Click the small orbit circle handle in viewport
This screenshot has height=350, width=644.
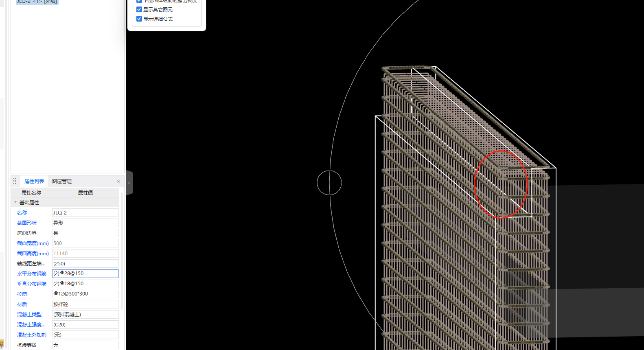click(329, 183)
